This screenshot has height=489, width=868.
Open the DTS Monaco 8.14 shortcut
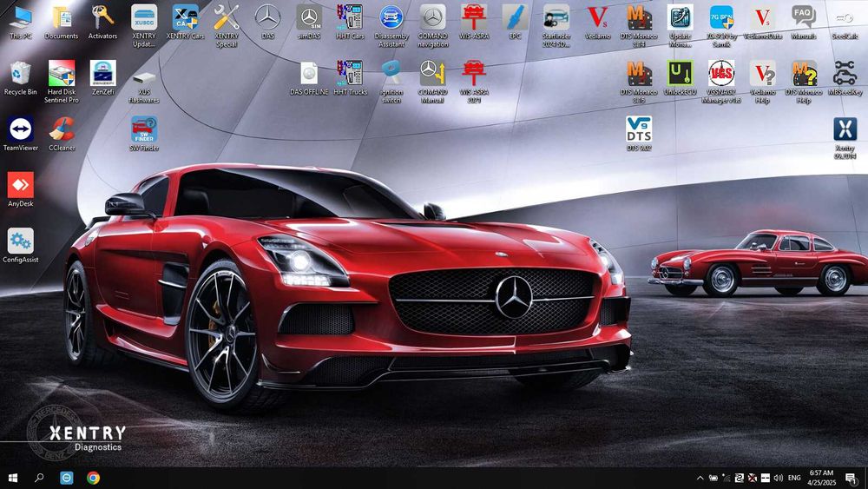(639, 25)
